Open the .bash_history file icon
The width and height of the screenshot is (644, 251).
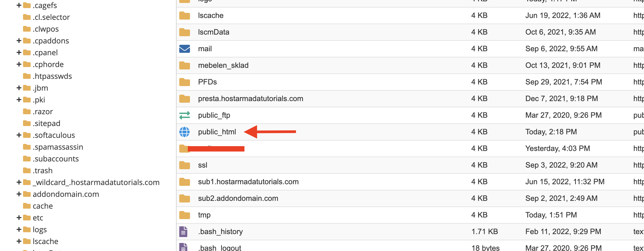[184, 231]
